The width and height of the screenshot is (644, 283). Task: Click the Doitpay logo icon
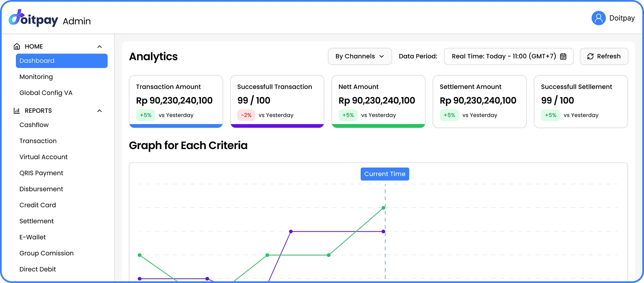coord(33,18)
